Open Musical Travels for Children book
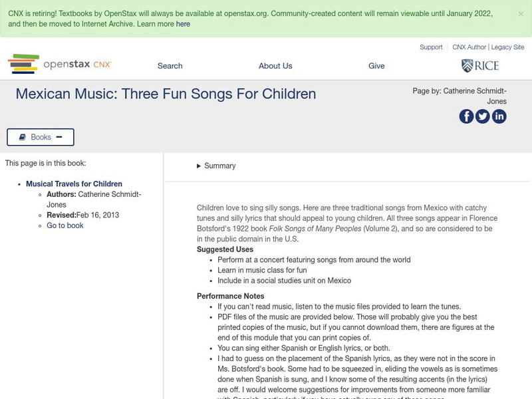 [74, 184]
